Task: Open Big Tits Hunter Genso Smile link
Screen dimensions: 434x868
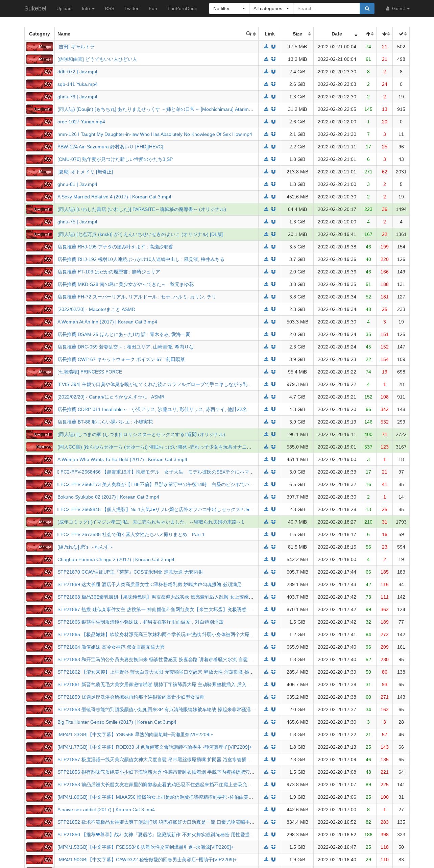Action: [x=117, y=722]
